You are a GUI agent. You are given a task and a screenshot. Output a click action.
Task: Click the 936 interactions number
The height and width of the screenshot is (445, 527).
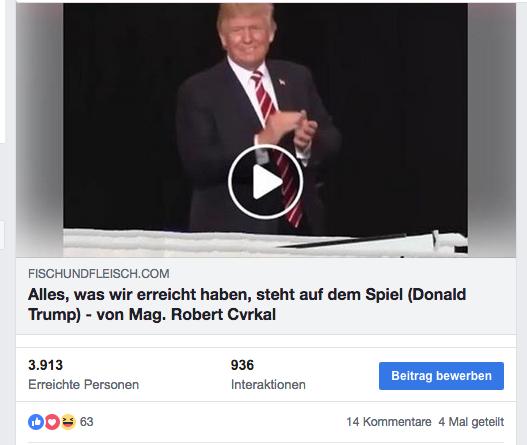pos(242,365)
